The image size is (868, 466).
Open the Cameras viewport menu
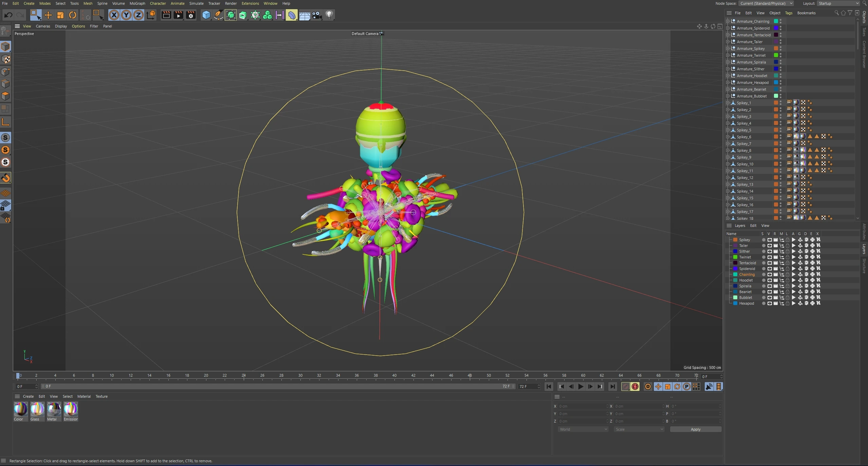[43, 26]
